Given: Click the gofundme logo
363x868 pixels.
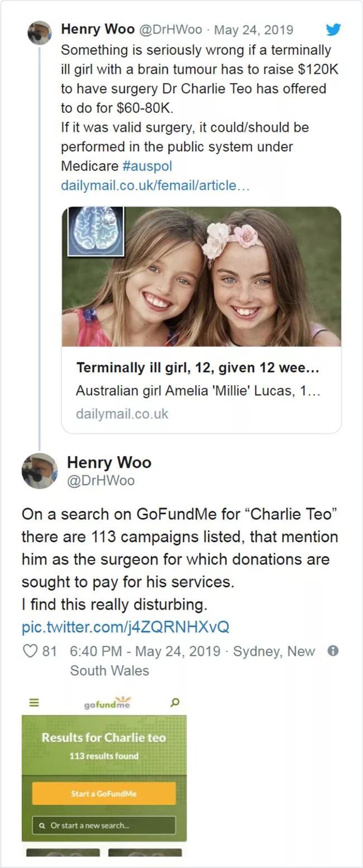Looking at the screenshot, I should (107, 703).
